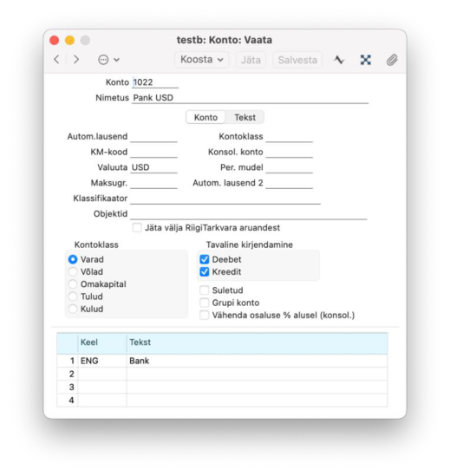Click the Salvesta button
The image size is (450, 476).
point(297,60)
